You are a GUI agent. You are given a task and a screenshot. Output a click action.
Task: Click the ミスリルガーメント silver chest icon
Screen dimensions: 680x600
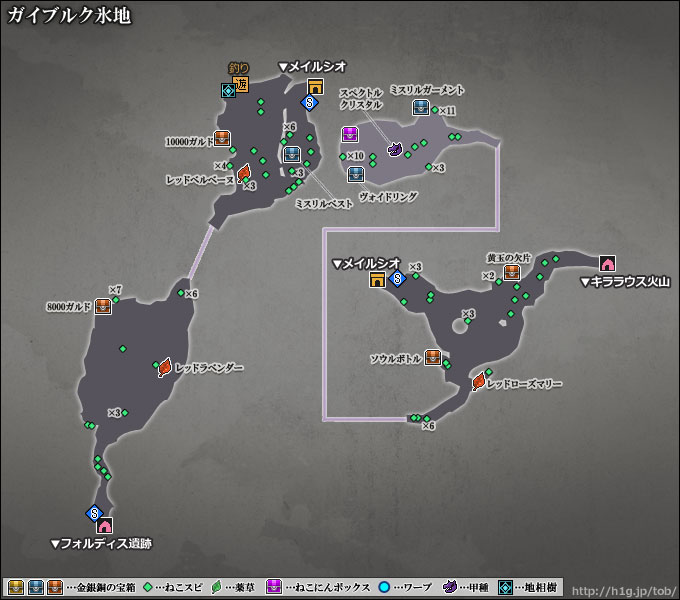421,108
